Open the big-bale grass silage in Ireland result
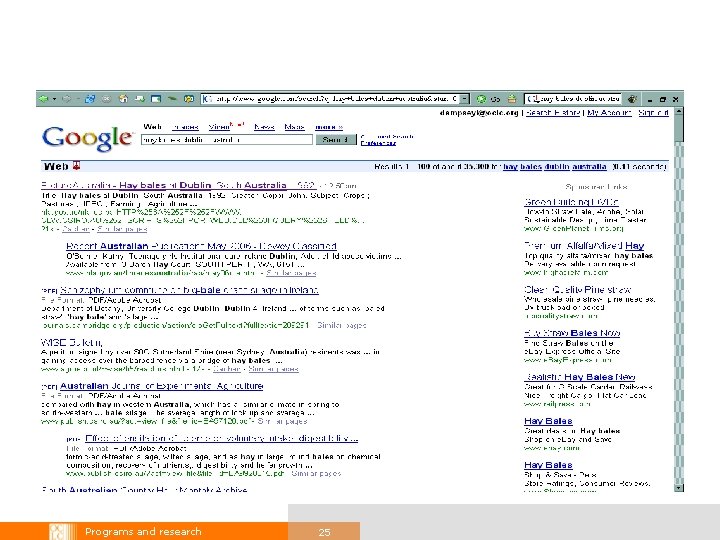This screenshot has height=540, width=720. 189,290
